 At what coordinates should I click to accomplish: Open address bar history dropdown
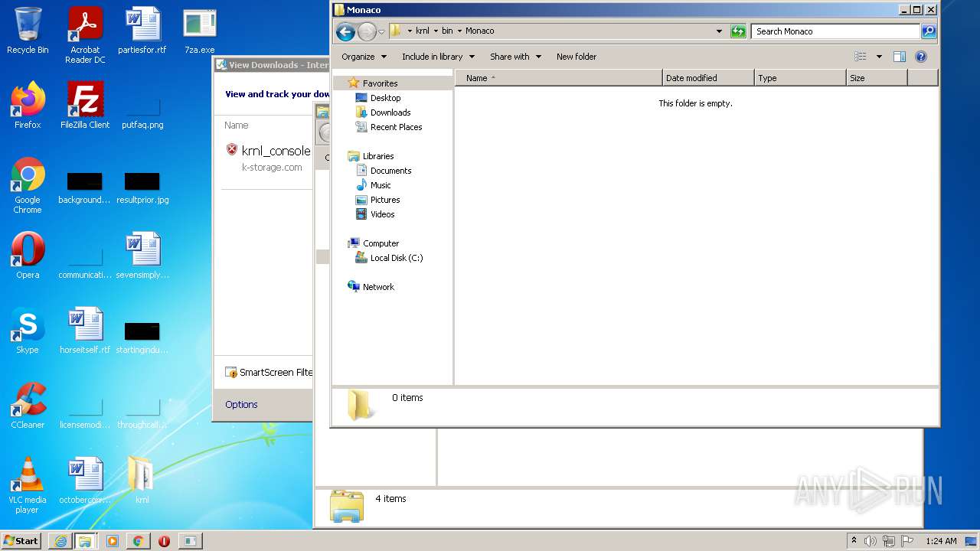[719, 31]
